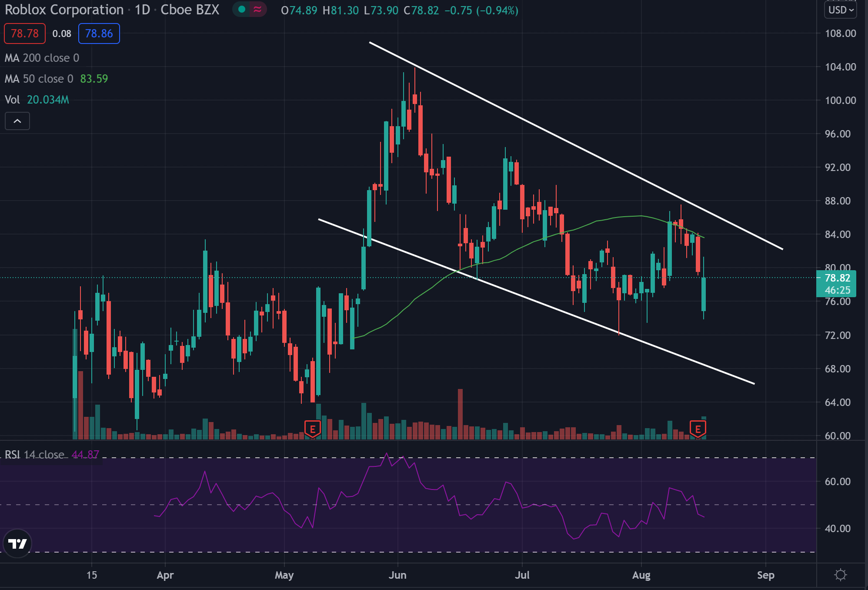
Task: Toggle the green market status indicator
Action: (242, 9)
